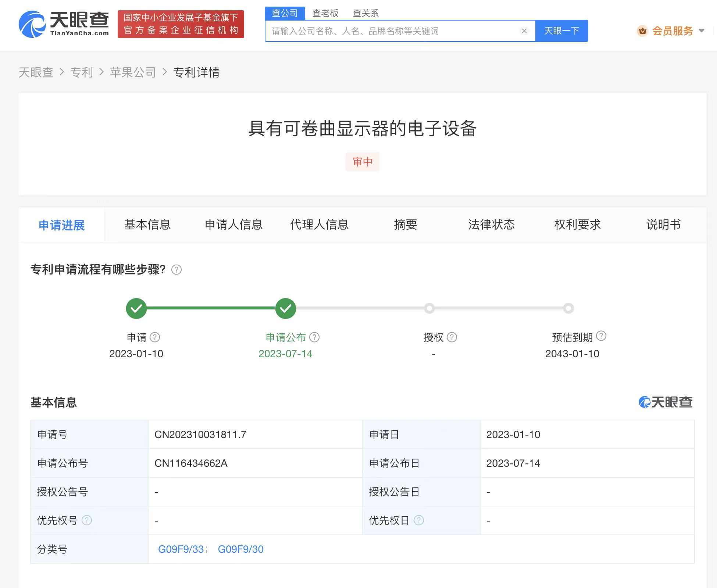Click the 申请公布 progress step marker
Screen dimensions: 717x588
285,308
